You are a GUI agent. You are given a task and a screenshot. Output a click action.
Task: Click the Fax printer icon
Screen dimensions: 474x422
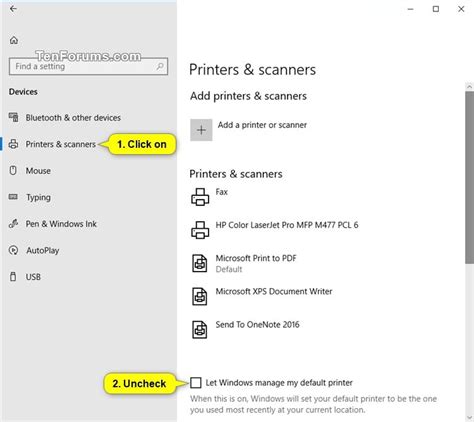click(x=200, y=197)
